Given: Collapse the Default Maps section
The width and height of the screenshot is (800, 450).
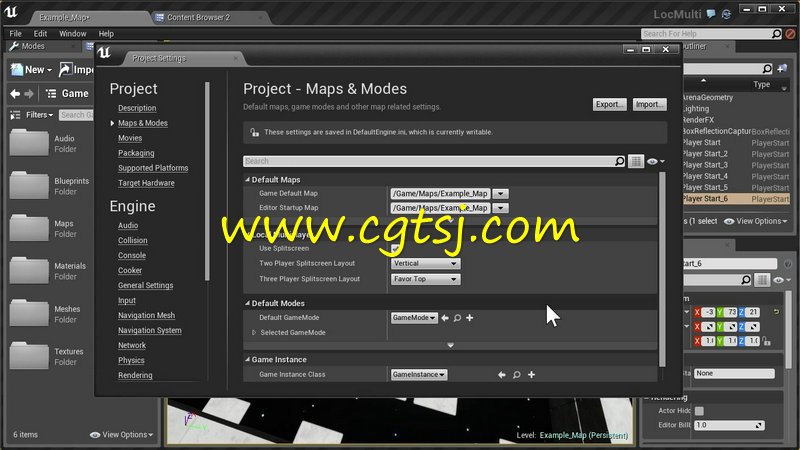Looking at the screenshot, I should [x=247, y=180].
